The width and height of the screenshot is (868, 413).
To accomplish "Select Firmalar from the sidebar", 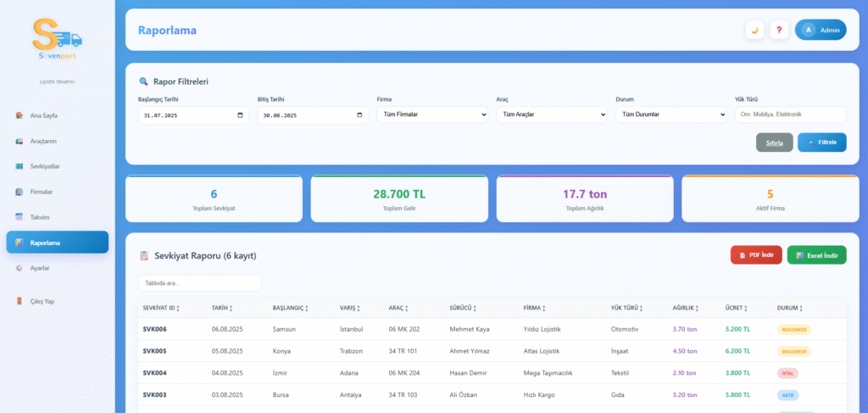I will (42, 192).
